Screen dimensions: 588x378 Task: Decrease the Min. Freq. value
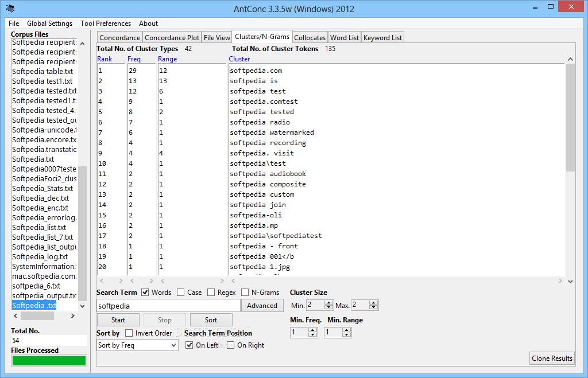313,335
